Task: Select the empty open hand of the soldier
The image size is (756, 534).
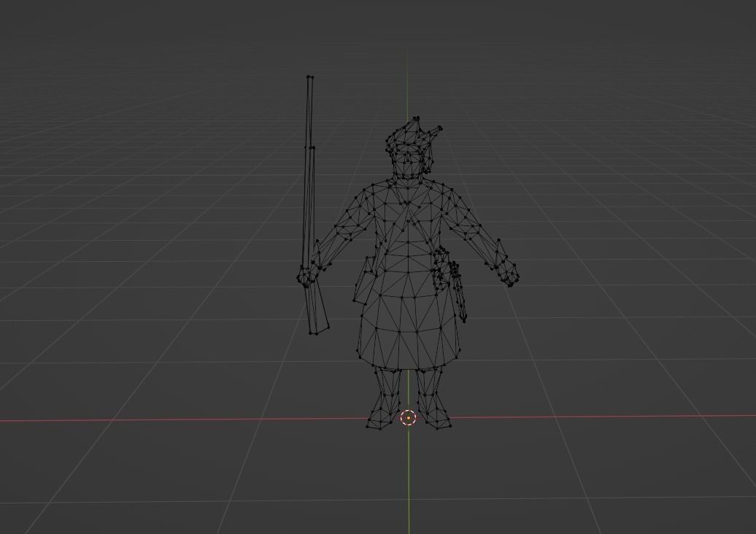Action: [509, 273]
